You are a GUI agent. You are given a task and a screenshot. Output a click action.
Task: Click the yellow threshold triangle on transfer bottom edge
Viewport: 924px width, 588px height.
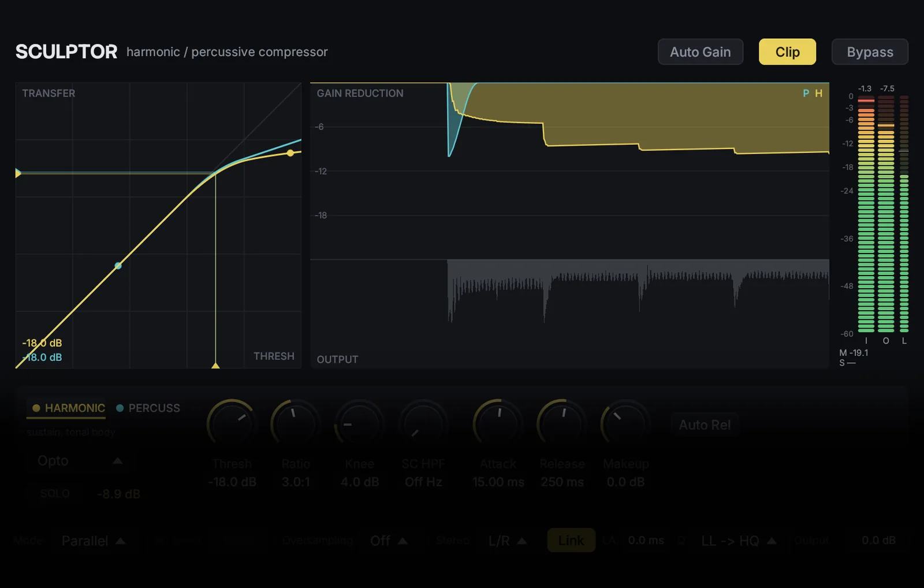215,365
